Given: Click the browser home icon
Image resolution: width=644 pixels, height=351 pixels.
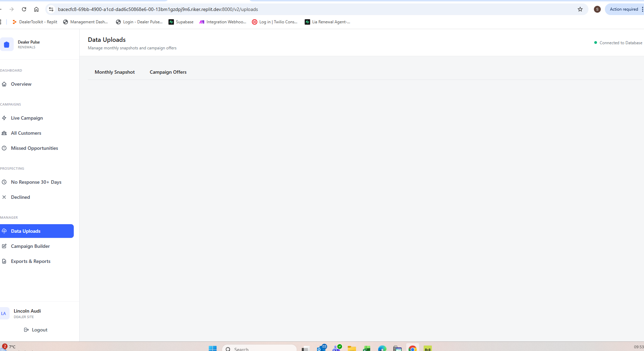Looking at the screenshot, I should pos(36,9).
